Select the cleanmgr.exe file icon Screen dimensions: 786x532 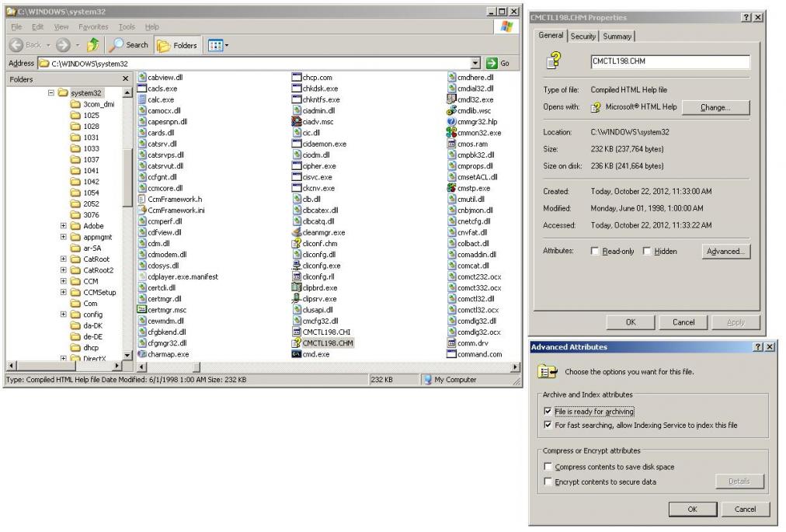296,232
